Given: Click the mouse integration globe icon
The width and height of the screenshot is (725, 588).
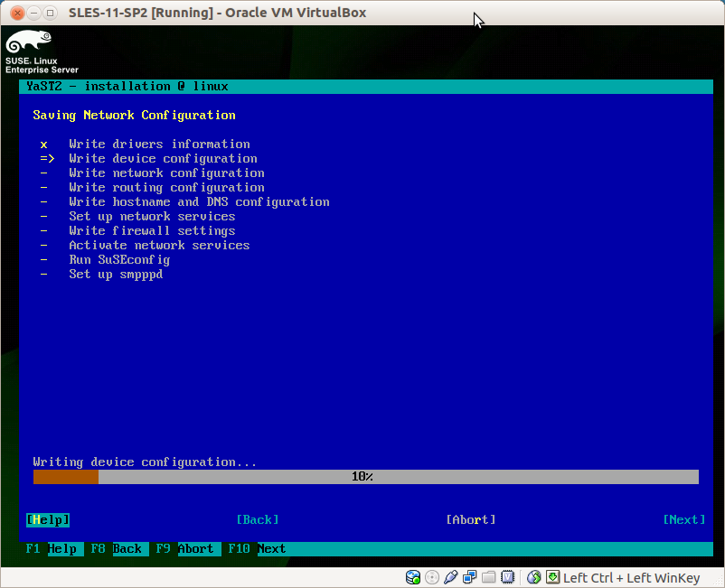Looking at the screenshot, I should (533, 577).
